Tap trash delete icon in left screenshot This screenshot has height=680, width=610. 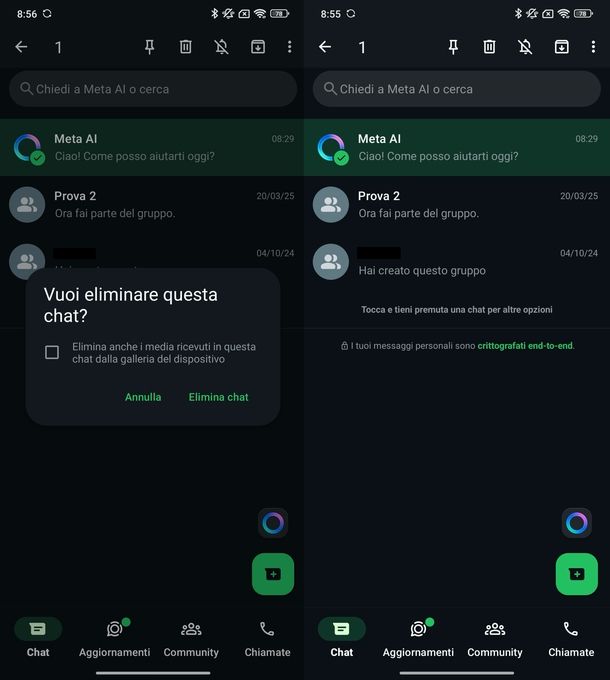(x=186, y=46)
